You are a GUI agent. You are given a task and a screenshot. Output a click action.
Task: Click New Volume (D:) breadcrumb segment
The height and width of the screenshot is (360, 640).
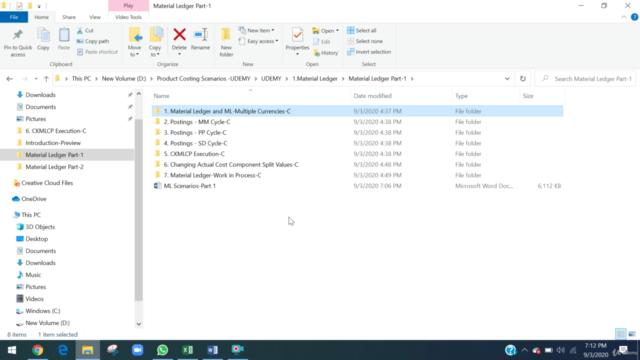click(124, 79)
